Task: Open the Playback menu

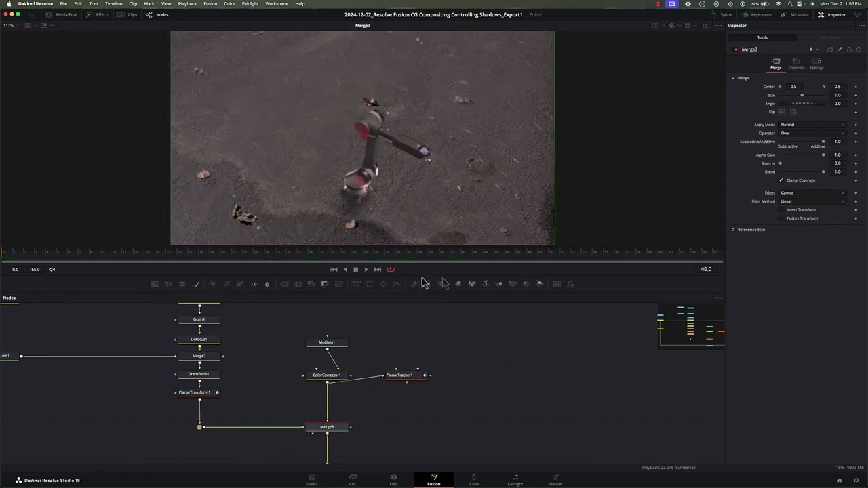Action: [187, 4]
